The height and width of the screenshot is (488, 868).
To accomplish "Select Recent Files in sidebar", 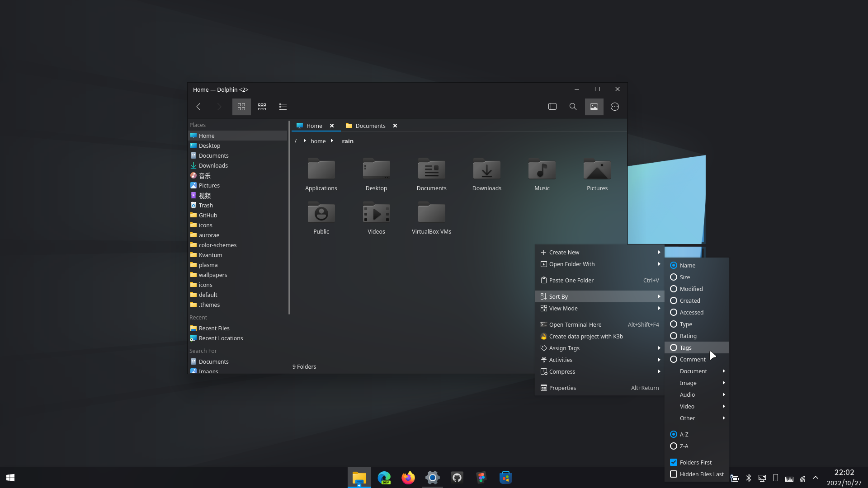I will click(x=237, y=328).
